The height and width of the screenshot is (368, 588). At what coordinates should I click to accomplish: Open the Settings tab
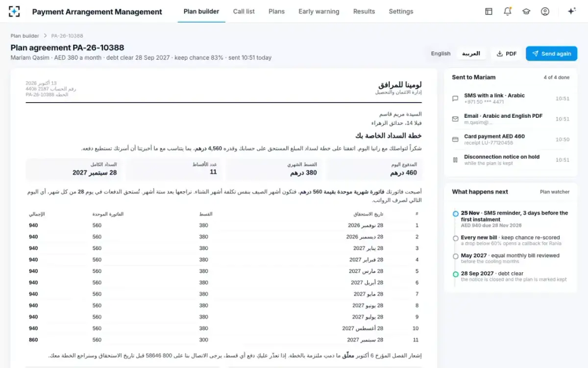coord(401,11)
